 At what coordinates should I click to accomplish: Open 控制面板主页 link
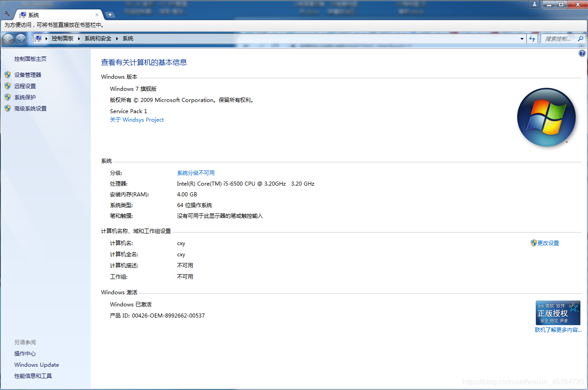click(30, 59)
